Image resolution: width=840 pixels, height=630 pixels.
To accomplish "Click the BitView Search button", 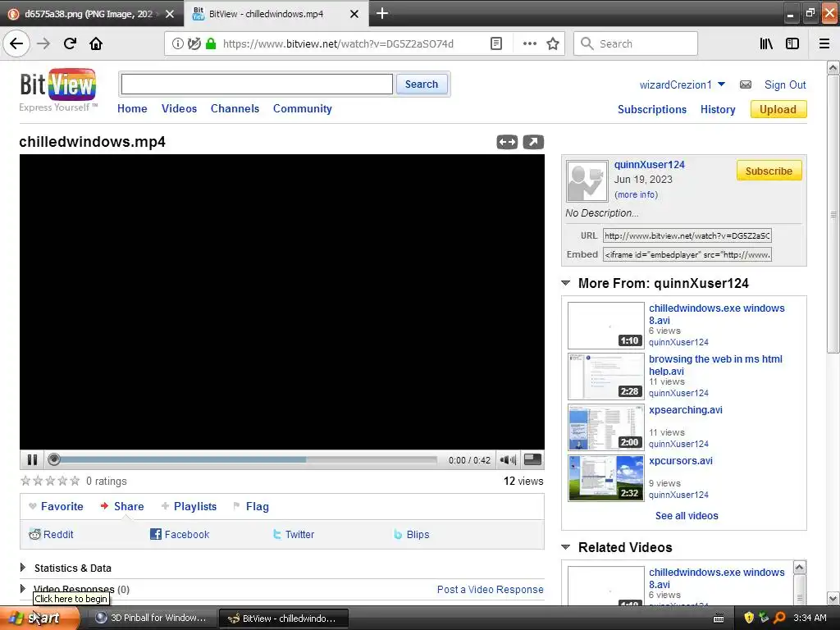I will [x=422, y=84].
